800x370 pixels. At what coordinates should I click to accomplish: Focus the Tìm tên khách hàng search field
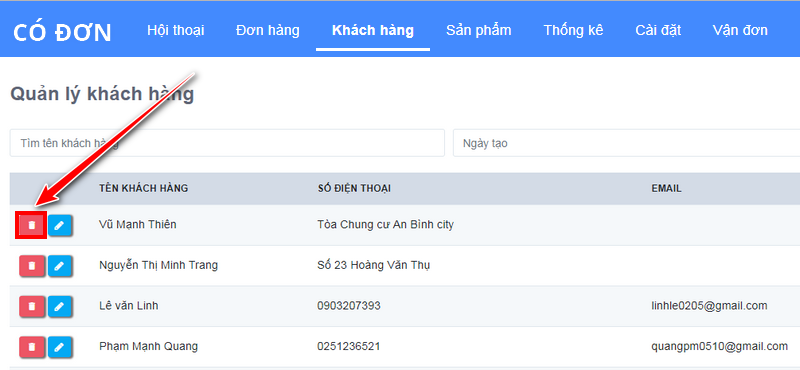(227, 143)
